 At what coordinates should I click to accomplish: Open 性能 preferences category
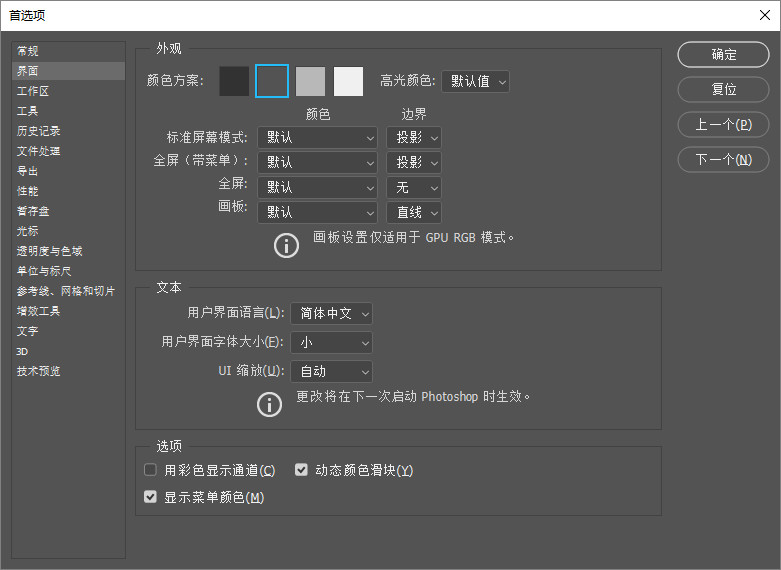(x=68, y=191)
